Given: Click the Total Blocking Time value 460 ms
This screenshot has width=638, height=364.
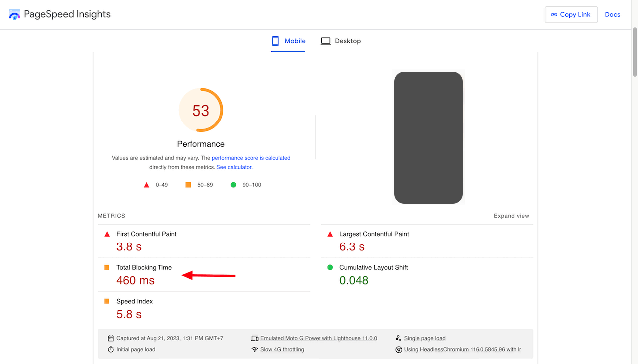Looking at the screenshot, I should (135, 280).
